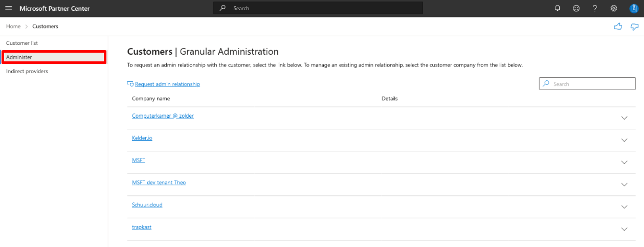This screenshot has height=247, width=644.
Task: Click Request admin relationship link
Action: click(167, 84)
